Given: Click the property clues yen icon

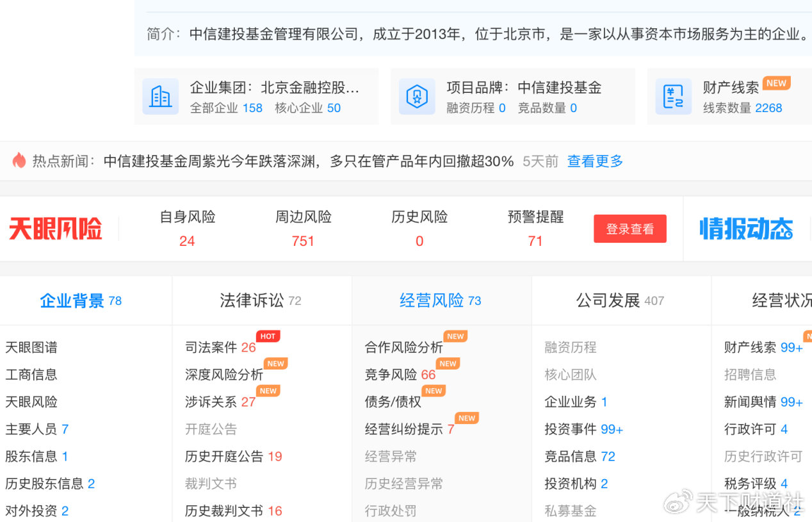Looking at the screenshot, I should [674, 97].
